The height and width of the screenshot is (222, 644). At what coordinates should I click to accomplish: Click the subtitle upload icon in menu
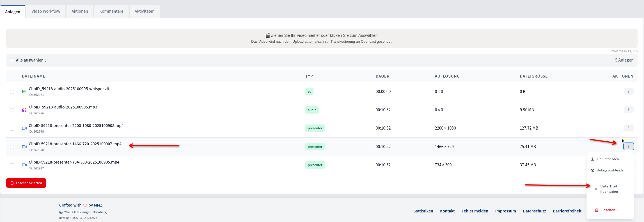coord(596,189)
